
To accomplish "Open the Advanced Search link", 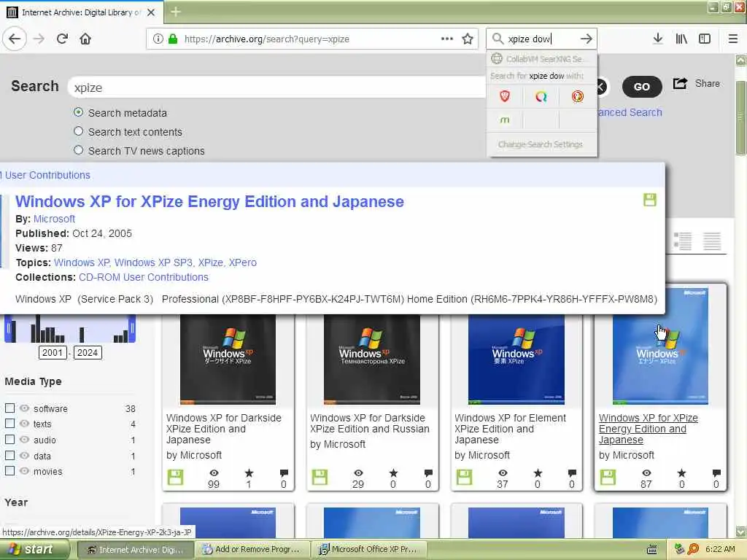I will (x=630, y=112).
